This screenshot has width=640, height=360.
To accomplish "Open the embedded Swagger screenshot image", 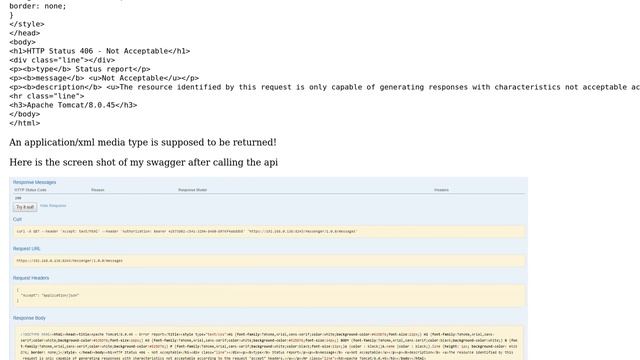I will 269,269.
